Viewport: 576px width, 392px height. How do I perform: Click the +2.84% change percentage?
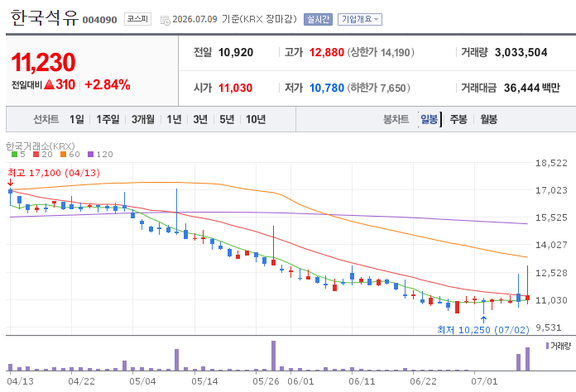[x=108, y=85]
